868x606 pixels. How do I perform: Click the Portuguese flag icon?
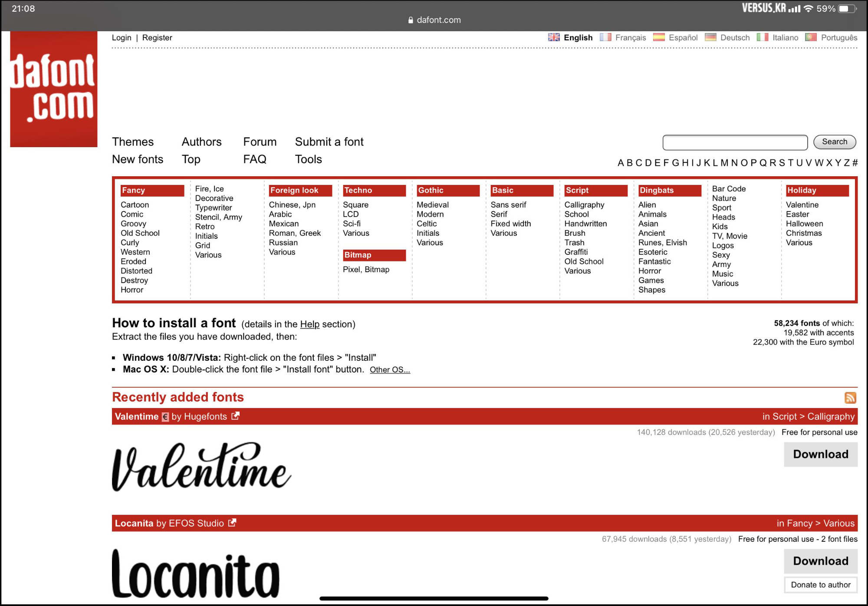coord(811,37)
